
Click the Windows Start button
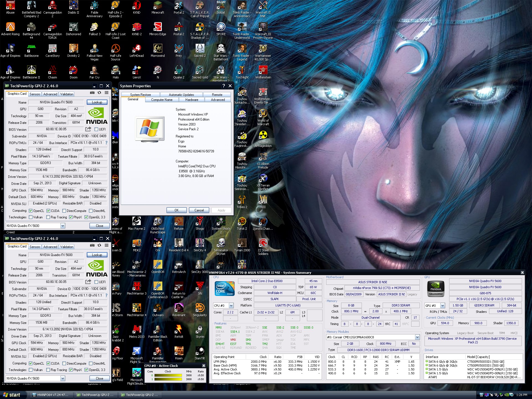tap(12, 395)
